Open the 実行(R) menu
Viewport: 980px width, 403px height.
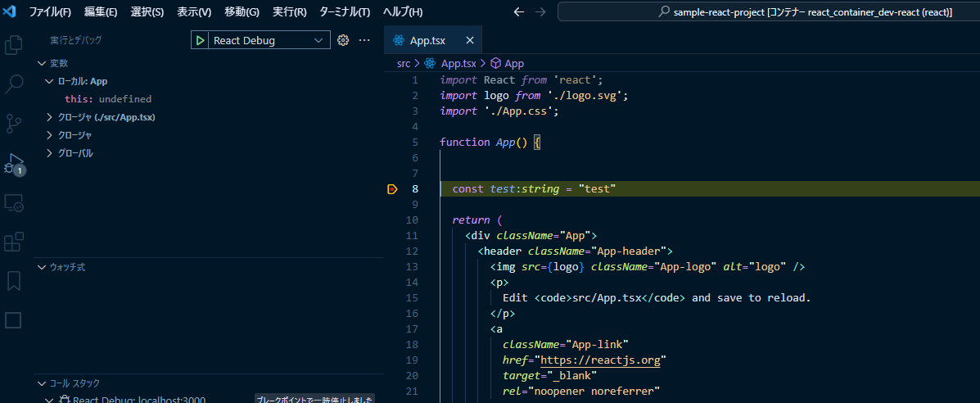point(289,12)
